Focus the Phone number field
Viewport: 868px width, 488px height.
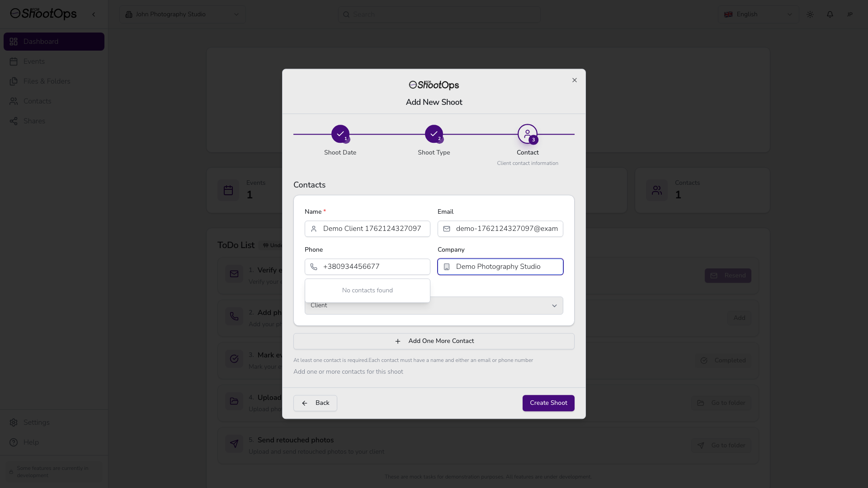[373, 267]
